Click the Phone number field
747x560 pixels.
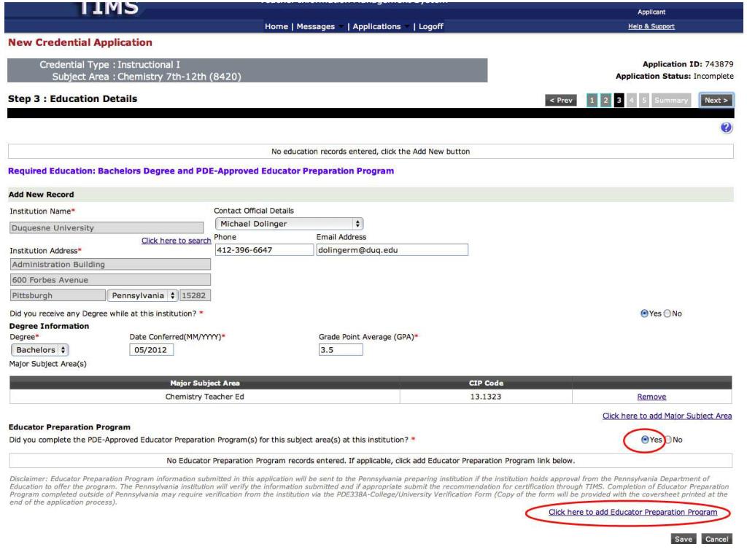point(264,250)
